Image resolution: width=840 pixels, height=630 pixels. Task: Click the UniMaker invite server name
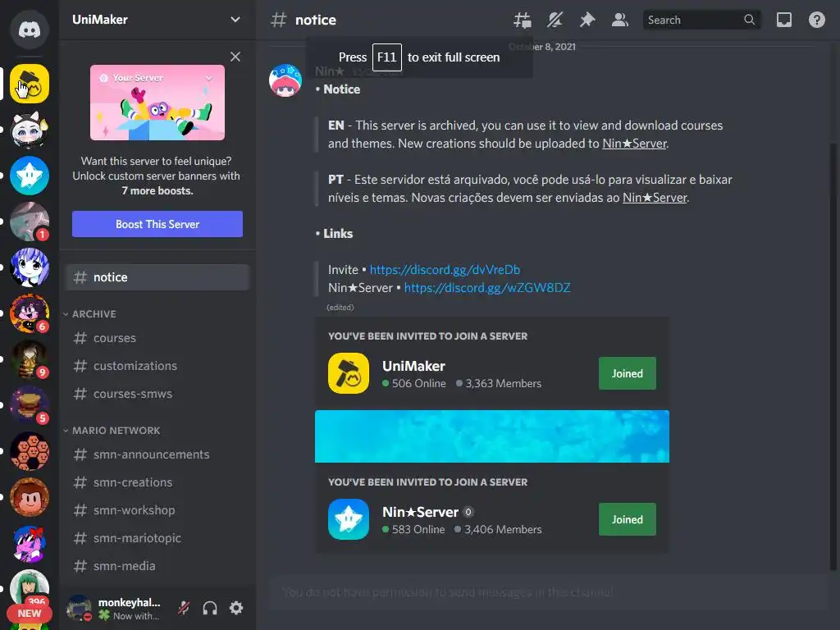[413, 366]
